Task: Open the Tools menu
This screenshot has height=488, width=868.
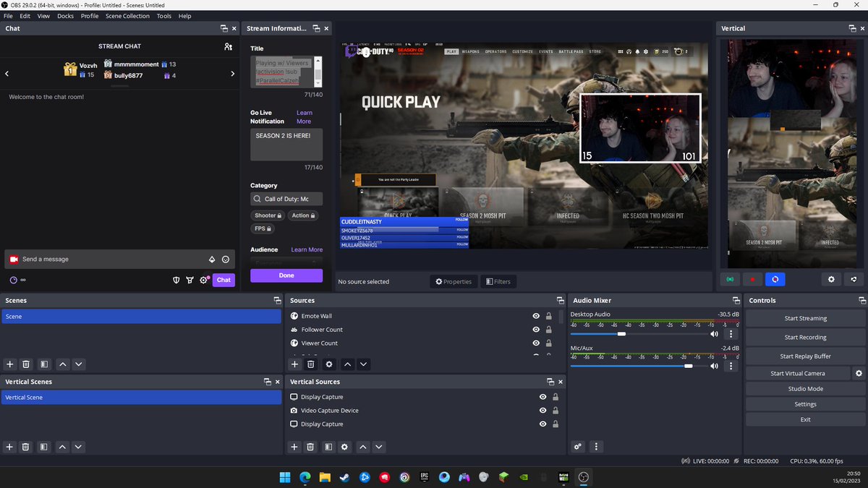Action: (x=164, y=16)
